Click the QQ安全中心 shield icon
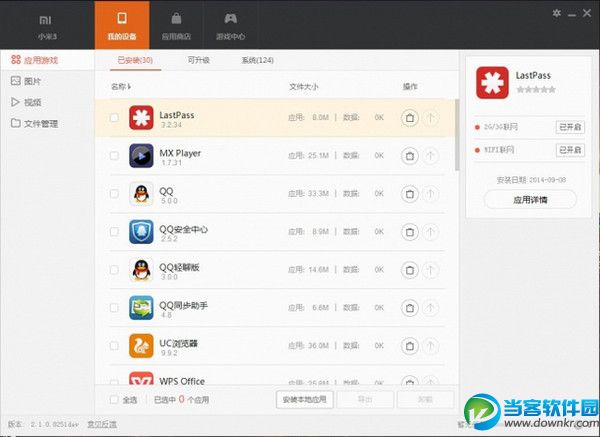Viewport: 600px width, 437px height. (x=141, y=232)
